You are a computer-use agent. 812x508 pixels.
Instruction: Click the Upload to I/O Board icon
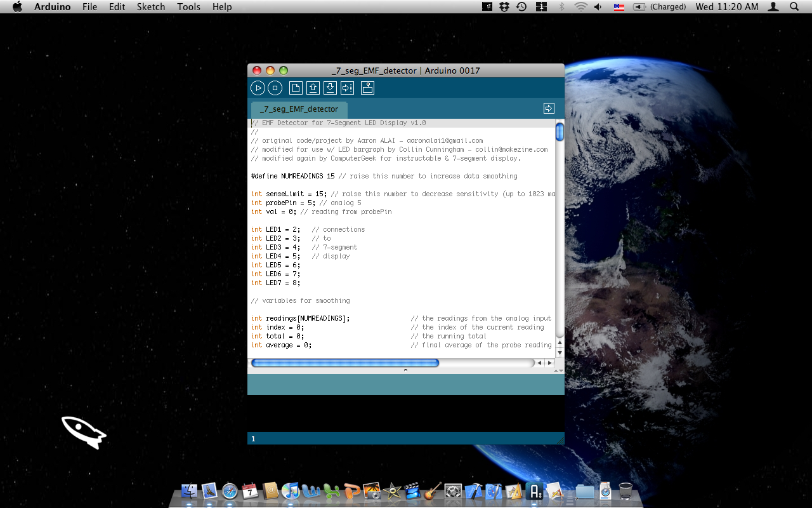tap(347, 88)
